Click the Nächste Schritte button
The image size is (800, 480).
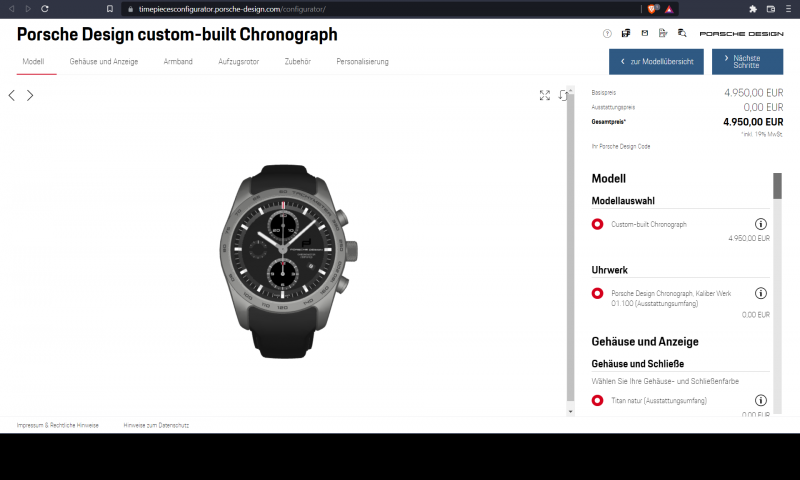tap(747, 62)
